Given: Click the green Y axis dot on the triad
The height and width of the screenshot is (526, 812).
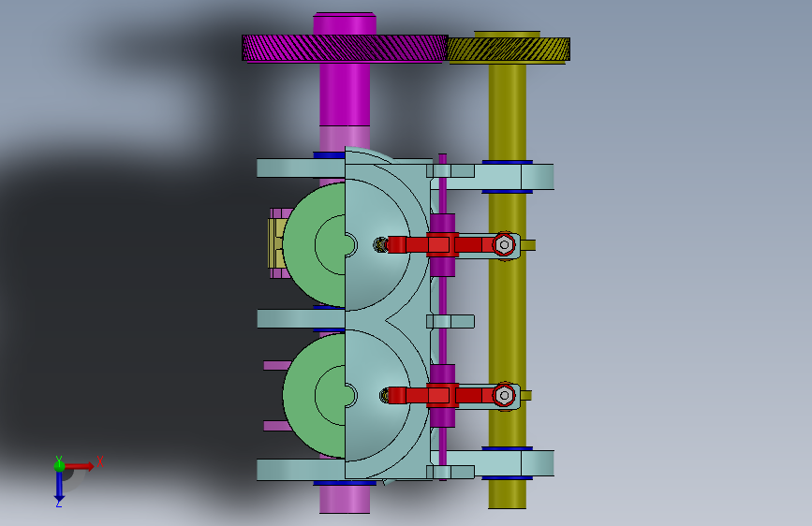Looking at the screenshot, I should pyautogui.click(x=59, y=466).
